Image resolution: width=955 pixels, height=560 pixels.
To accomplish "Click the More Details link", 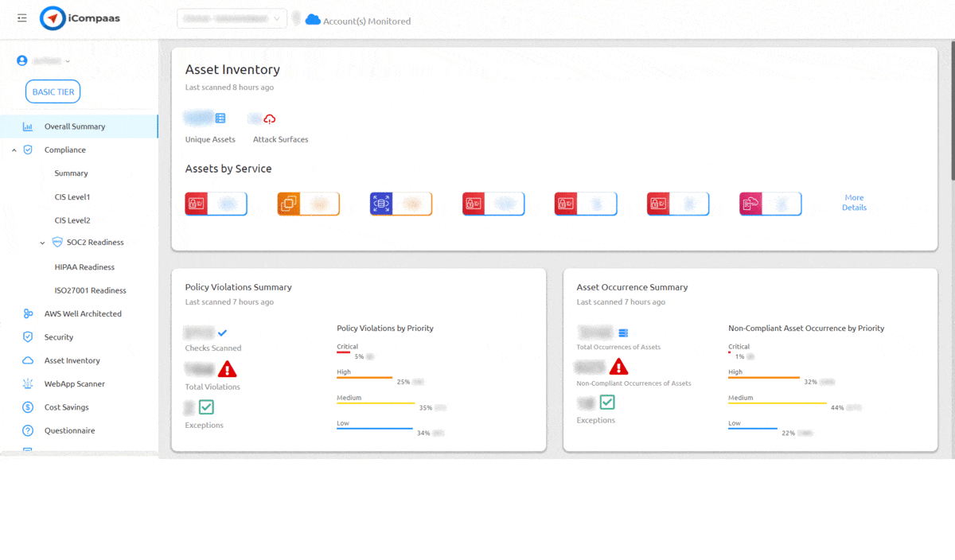I will click(854, 203).
